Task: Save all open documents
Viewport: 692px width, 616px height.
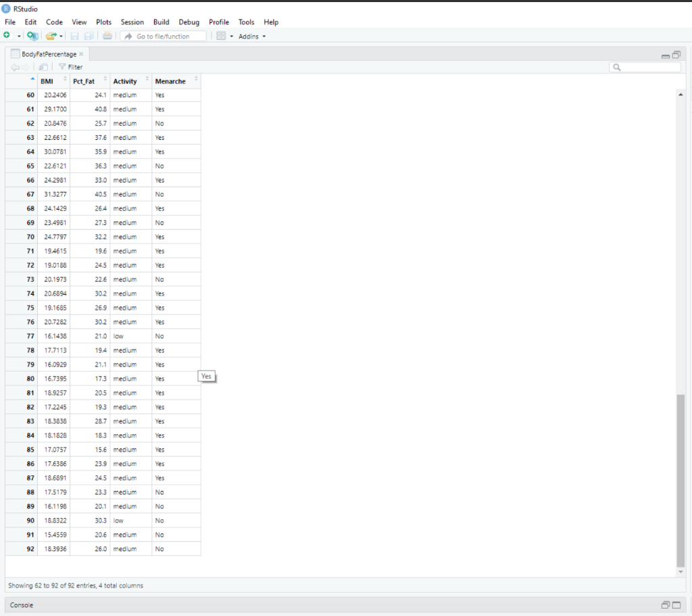Action: pyautogui.click(x=89, y=36)
